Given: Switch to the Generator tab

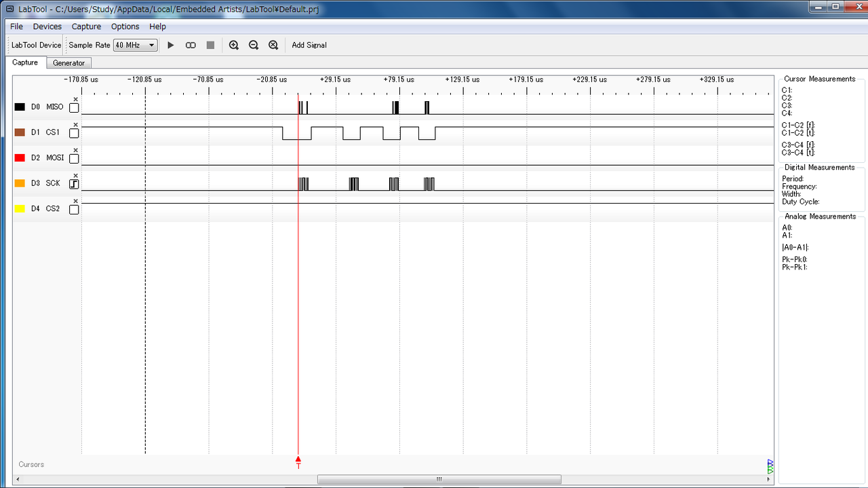Looking at the screenshot, I should 68,62.
